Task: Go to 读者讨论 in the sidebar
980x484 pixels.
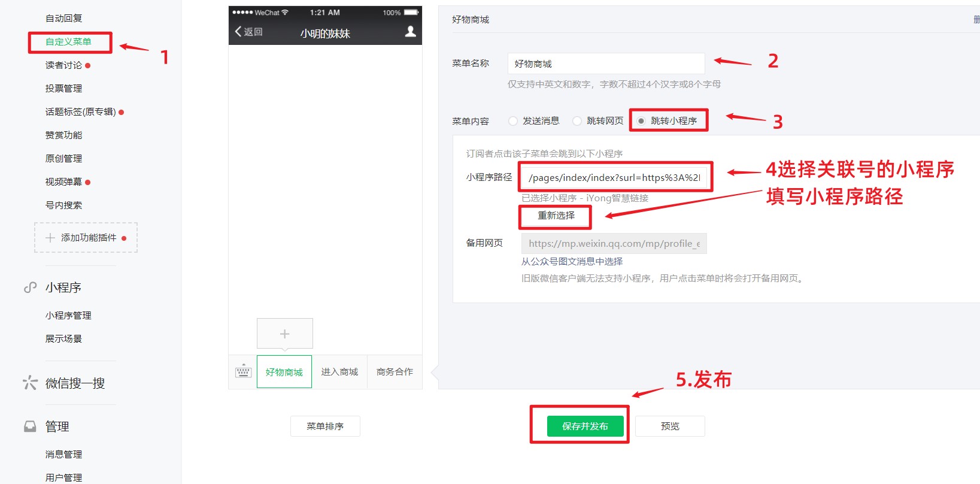Action: coord(64,65)
